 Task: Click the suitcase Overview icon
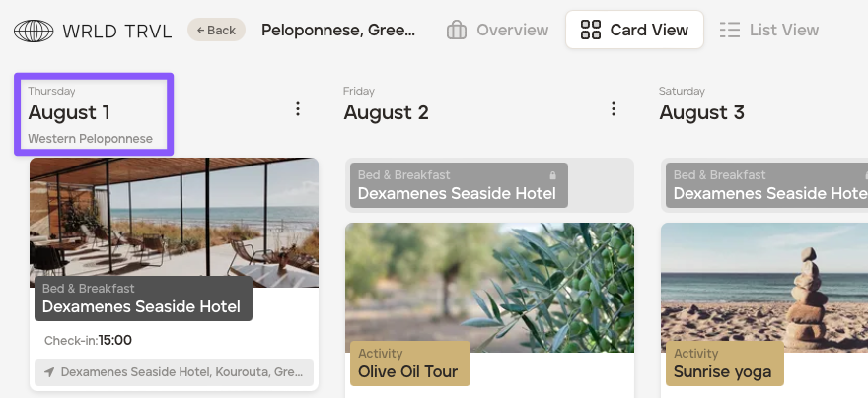pos(457,30)
